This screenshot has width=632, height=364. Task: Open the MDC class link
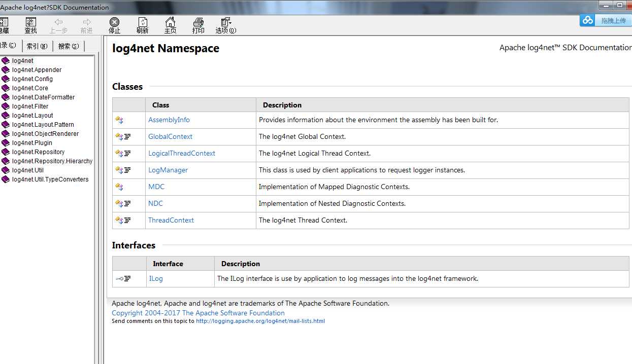tap(156, 187)
